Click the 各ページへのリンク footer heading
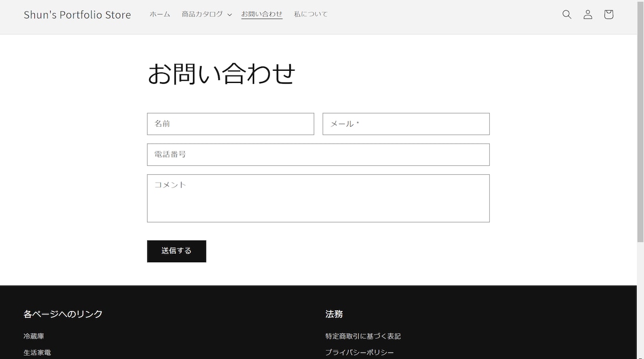 tap(63, 314)
